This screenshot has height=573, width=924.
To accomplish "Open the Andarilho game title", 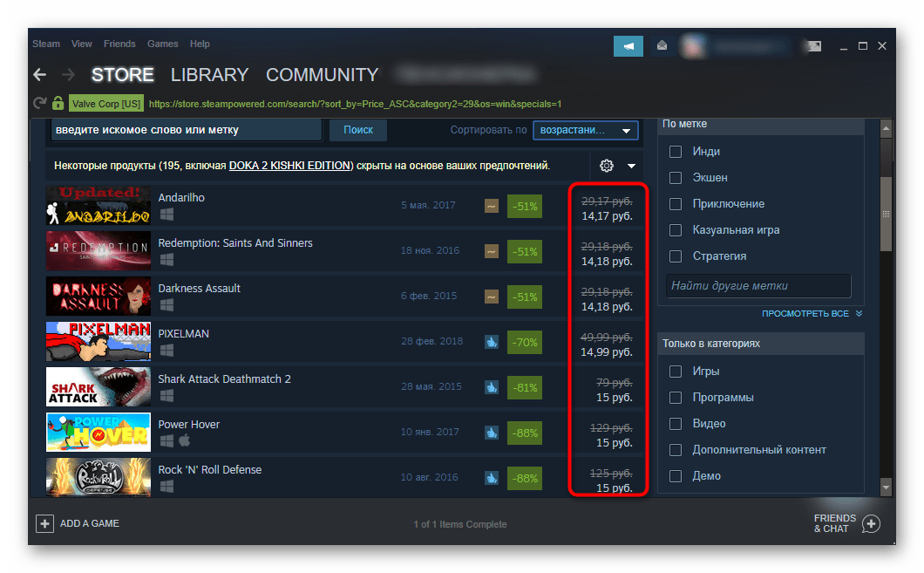I will 181,197.
